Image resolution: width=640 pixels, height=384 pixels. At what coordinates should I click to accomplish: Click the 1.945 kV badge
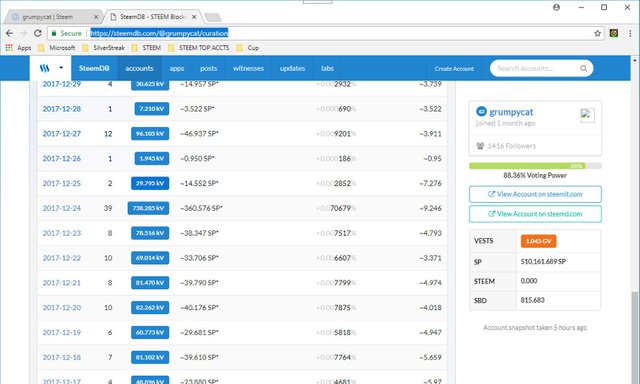click(151, 158)
